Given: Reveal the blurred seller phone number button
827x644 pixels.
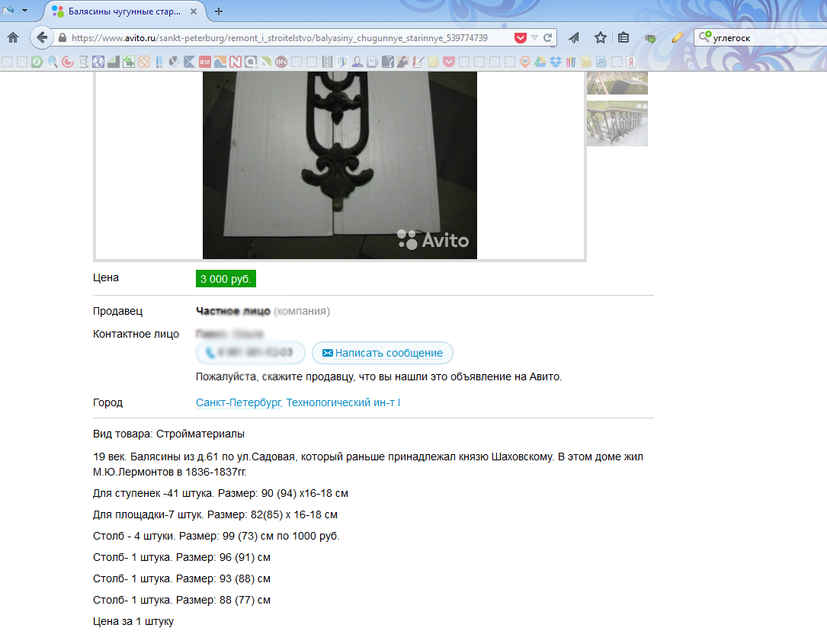Looking at the screenshot, I should 251,353.
